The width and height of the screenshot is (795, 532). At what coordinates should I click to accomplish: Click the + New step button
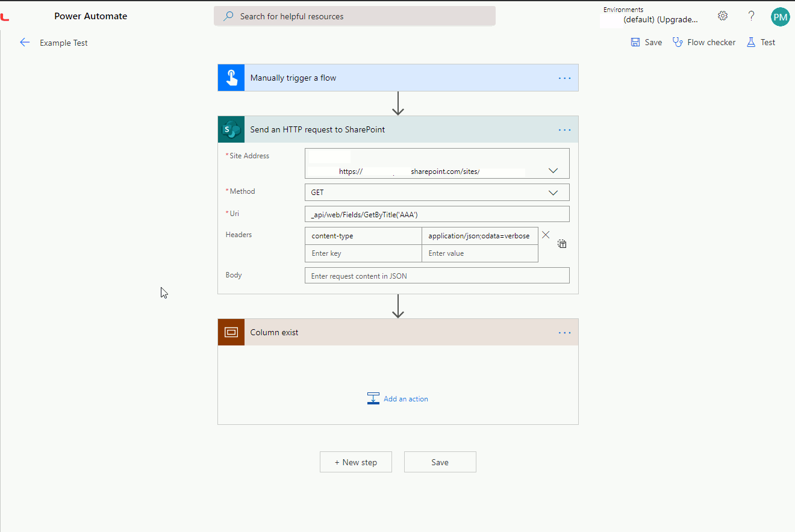(356, 462)
